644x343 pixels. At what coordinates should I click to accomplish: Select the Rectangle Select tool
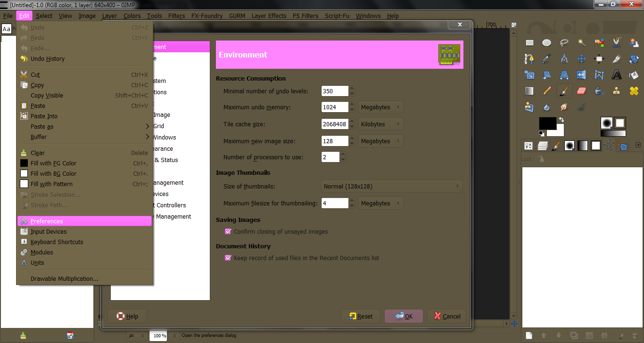tap(529, 43)
